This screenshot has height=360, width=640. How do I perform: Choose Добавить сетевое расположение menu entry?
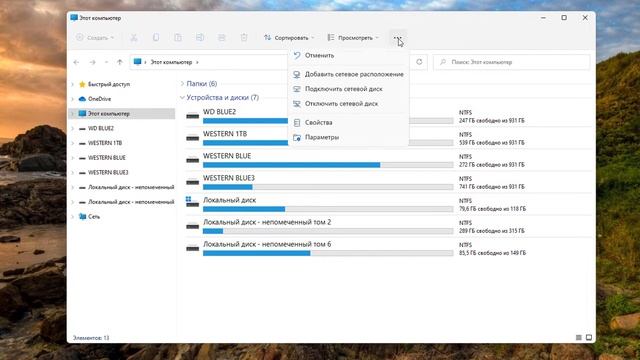tap(349, 74)
